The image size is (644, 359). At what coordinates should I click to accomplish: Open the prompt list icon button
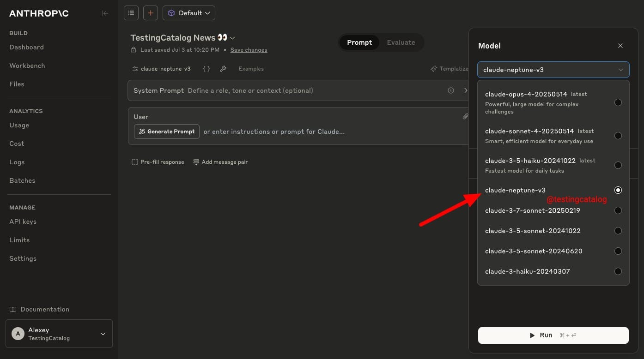coord(131,13)
